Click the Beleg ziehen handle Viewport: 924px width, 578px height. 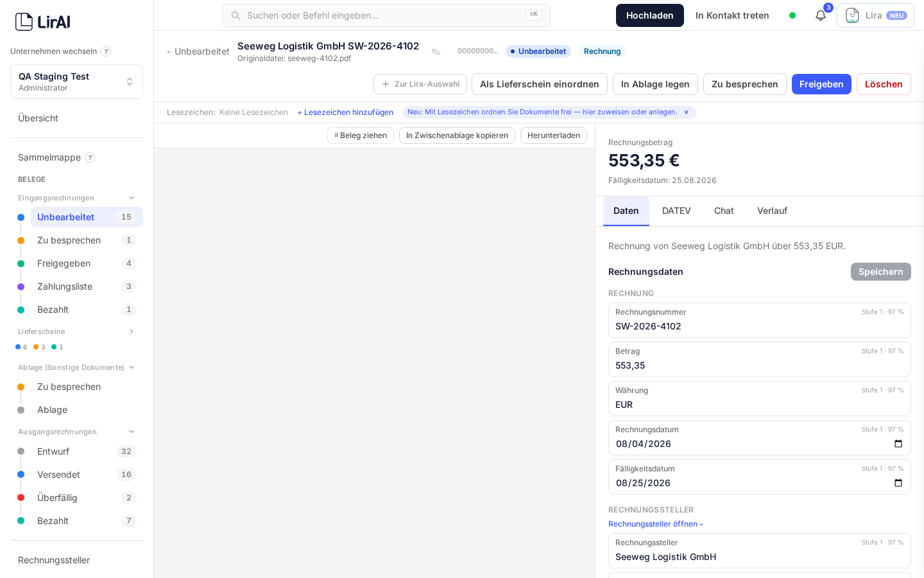coord(361,136)
